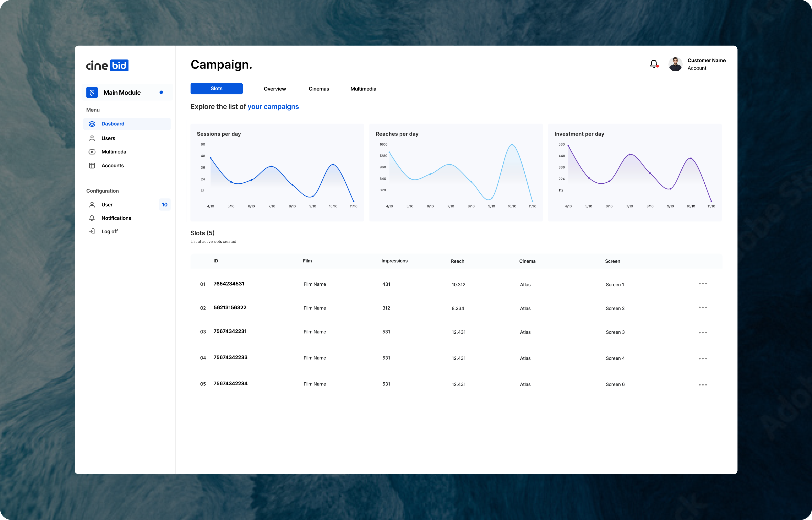Select the Multimedia tab
This screenshot has height=520, width=812.
(363, 89)
